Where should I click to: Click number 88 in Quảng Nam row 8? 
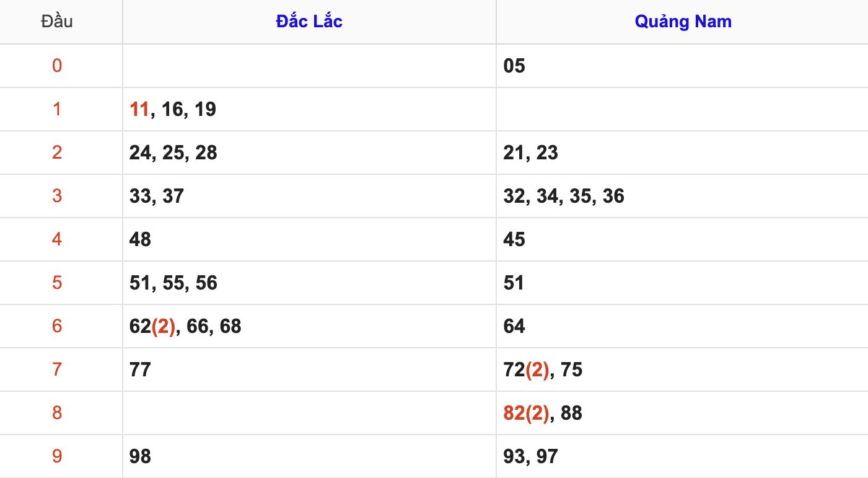pyautogui.click(x=571, y=414)
